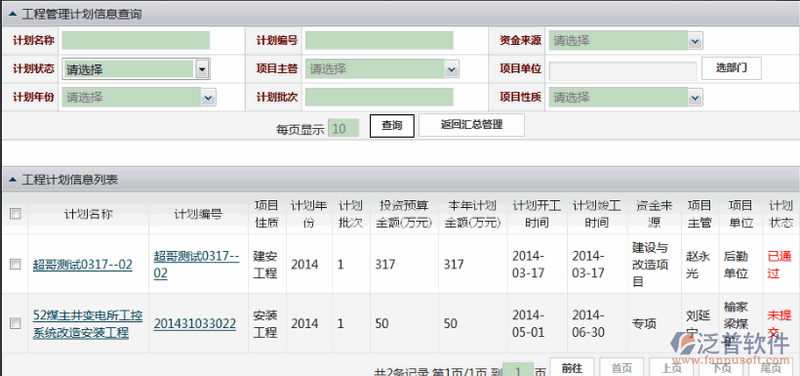Viewport: 800px width, 376px height.
Task: Expand the 项目性质 dropdown arrow
Action: coord(695,97)
